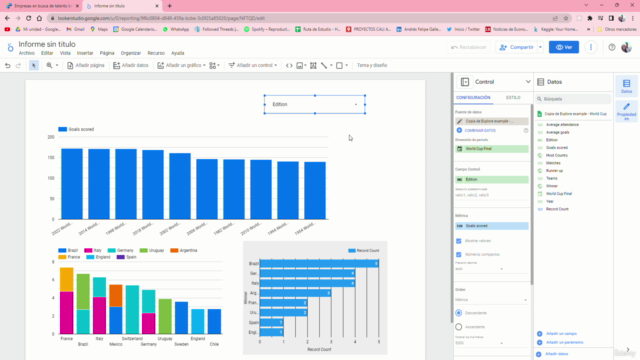The image size is (640, 360).
Task: Select the Descendente radio button
Action: pos(459,313)
